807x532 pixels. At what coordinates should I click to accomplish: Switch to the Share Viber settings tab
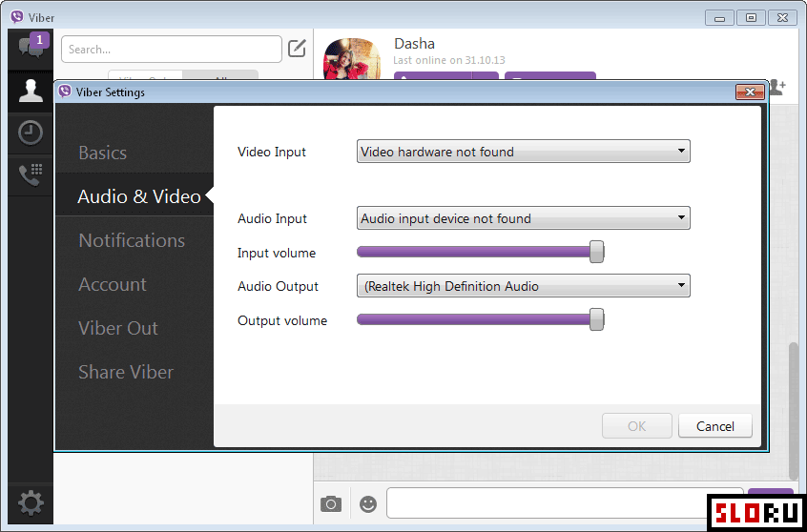coord(126,373)
